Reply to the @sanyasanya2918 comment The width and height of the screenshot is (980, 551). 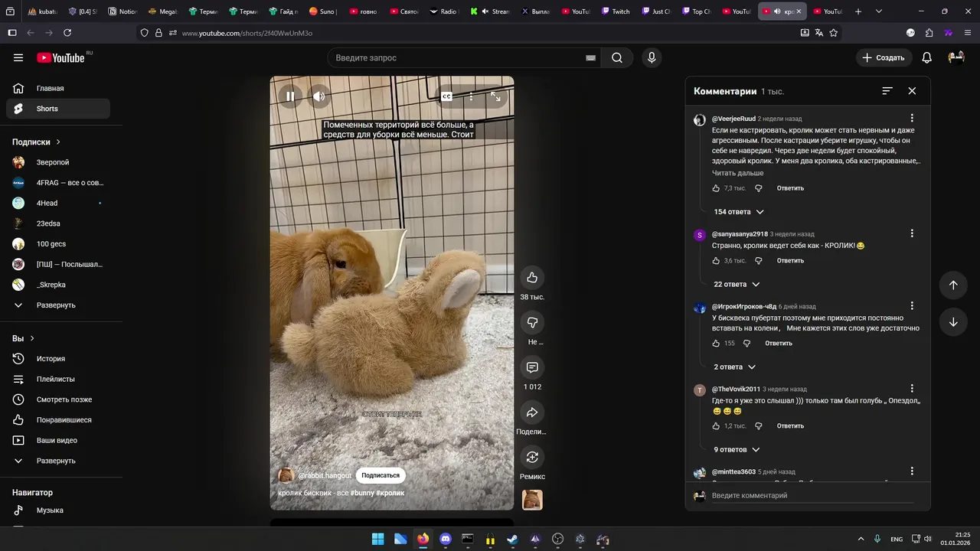pos(790,261)
